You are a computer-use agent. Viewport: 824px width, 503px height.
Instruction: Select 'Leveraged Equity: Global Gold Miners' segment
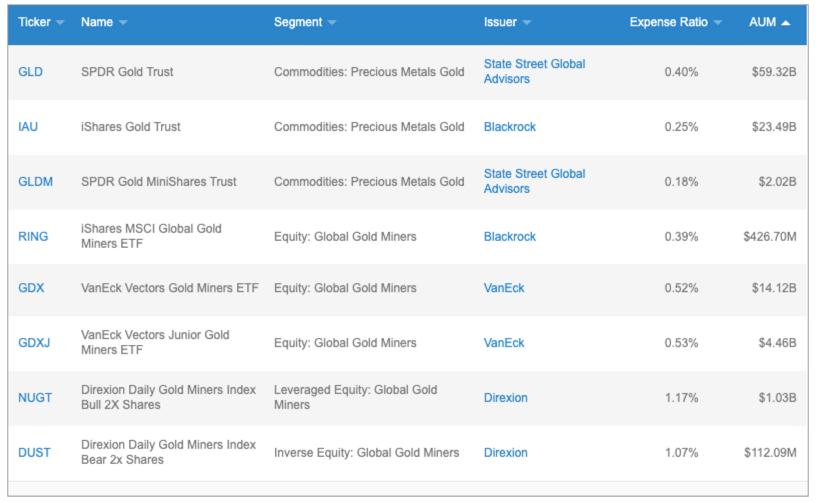[356, 397]
